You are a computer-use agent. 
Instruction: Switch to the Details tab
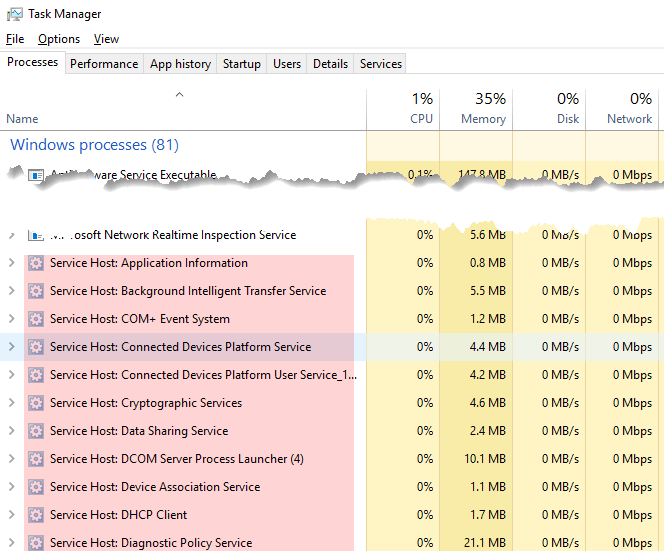(330, 64)
